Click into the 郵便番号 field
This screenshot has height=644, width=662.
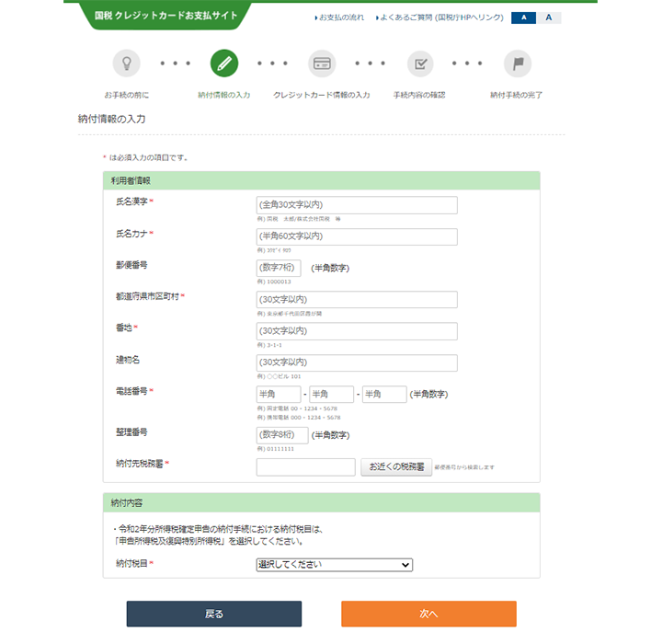coord(279,269)
